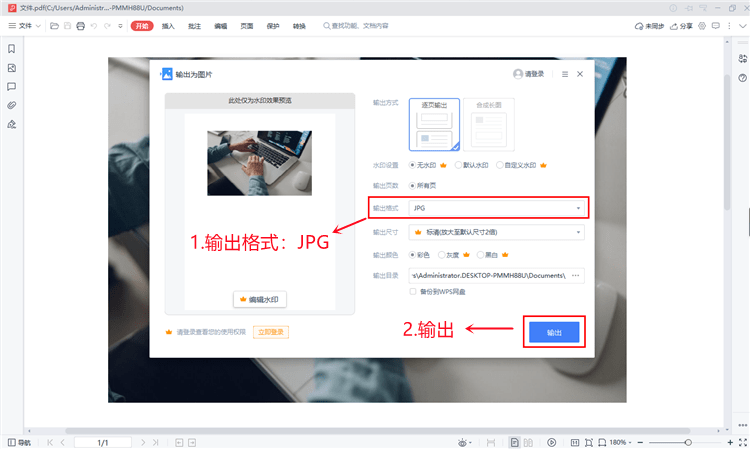Open the 转换 tab
750x449 pixels.
pos(299,26)
